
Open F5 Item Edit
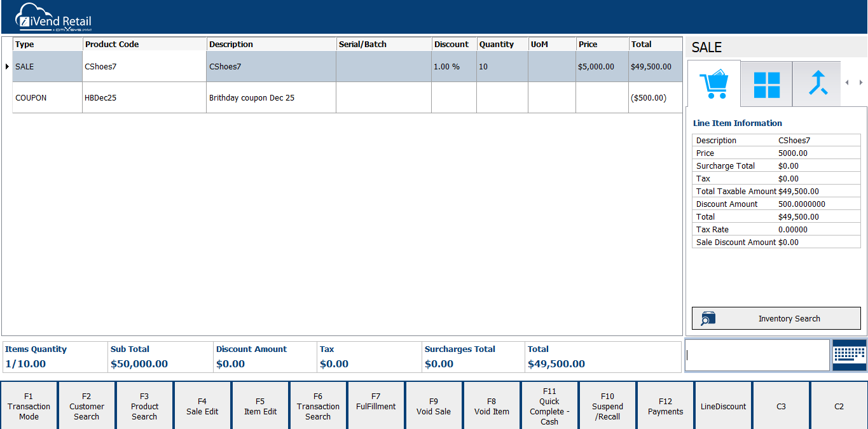260,406
